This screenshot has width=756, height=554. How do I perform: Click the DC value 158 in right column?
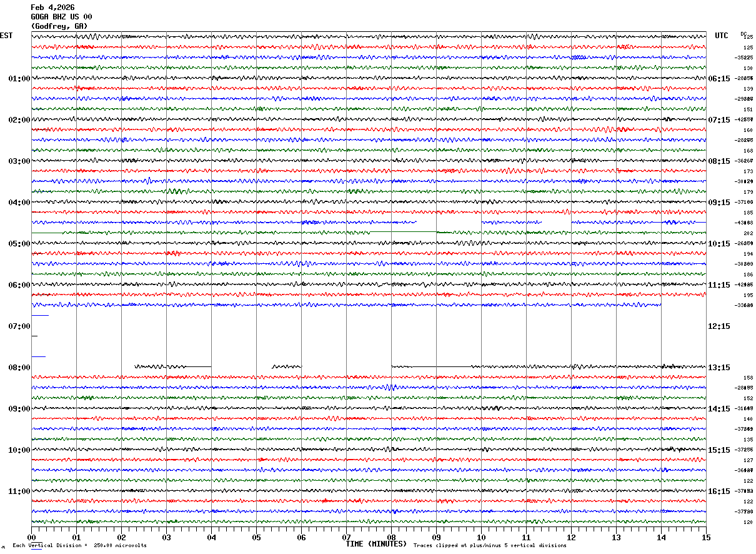[x=748, y=378]
